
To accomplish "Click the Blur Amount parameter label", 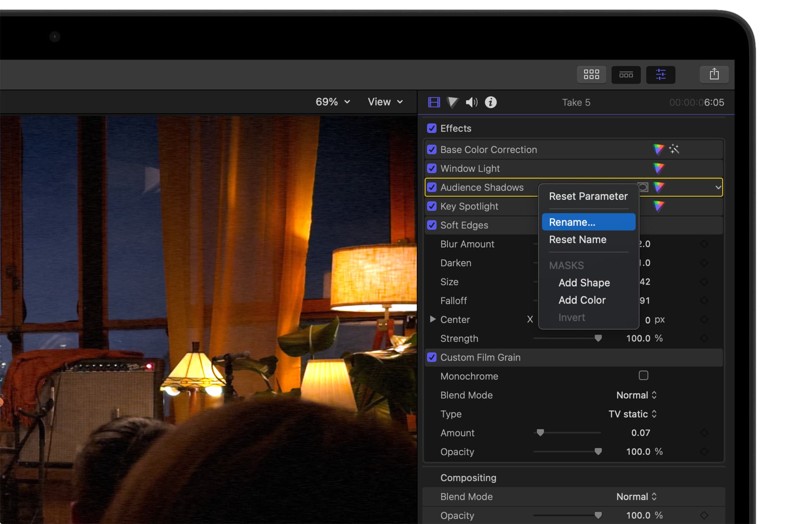I will click(x=467, y=244).
